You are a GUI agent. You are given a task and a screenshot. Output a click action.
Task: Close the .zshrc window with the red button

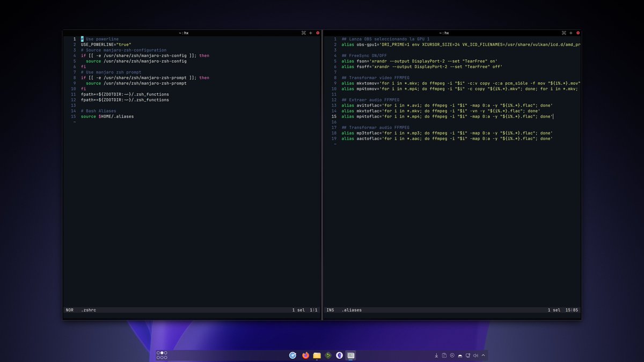point(318,33)
